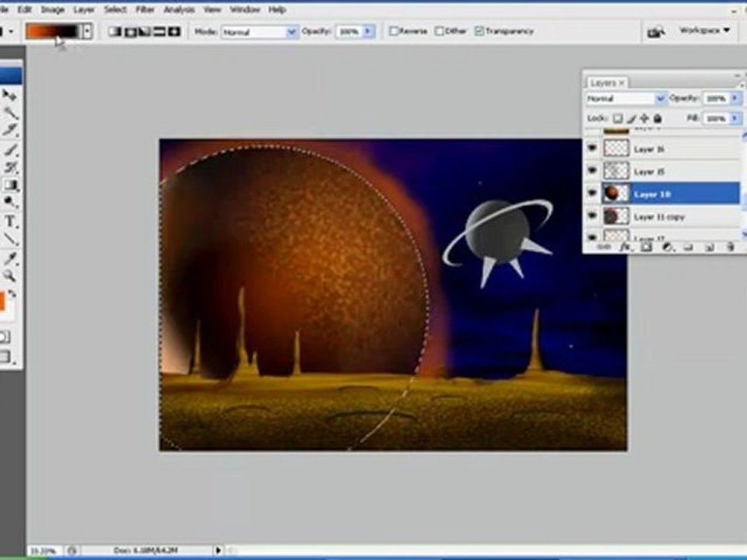Screen dimensions: 747x560
Task: Select the Move tool in the toolbox
Action: point(9,96)
